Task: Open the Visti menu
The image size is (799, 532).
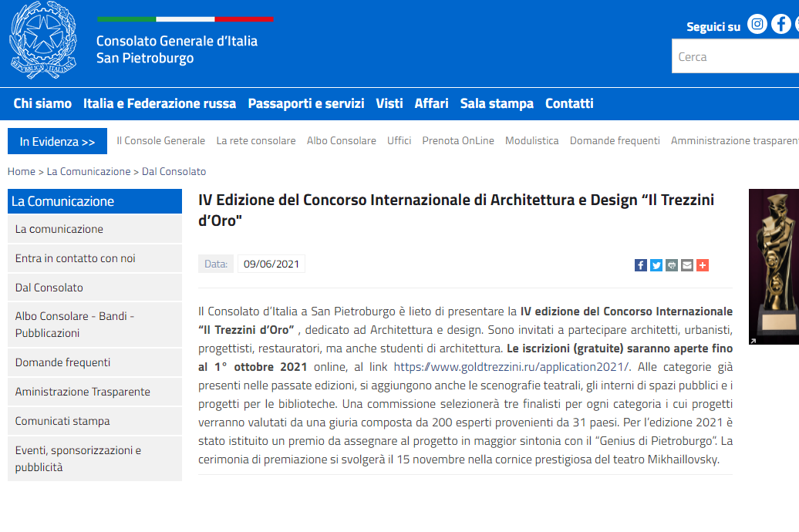Action: point(389,103)
